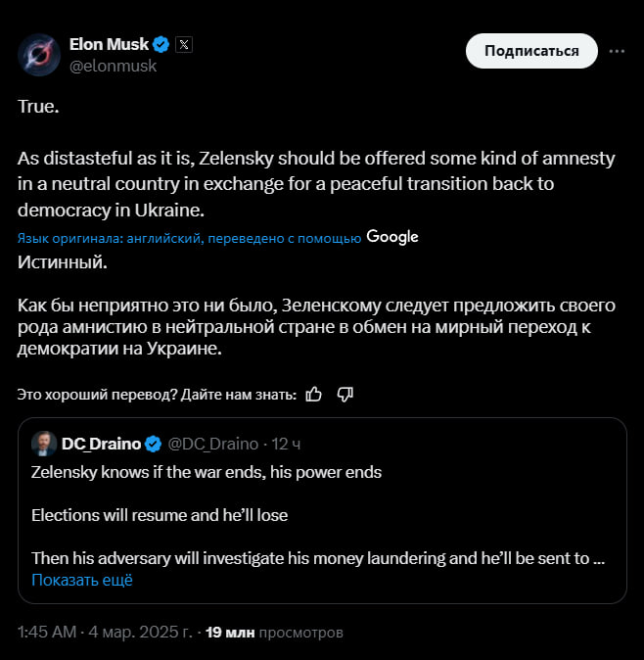Image resolution: width=644 pixels, height=660 pixels.
Task: Click thumbs up for good translation
Action: pos(314,394)
